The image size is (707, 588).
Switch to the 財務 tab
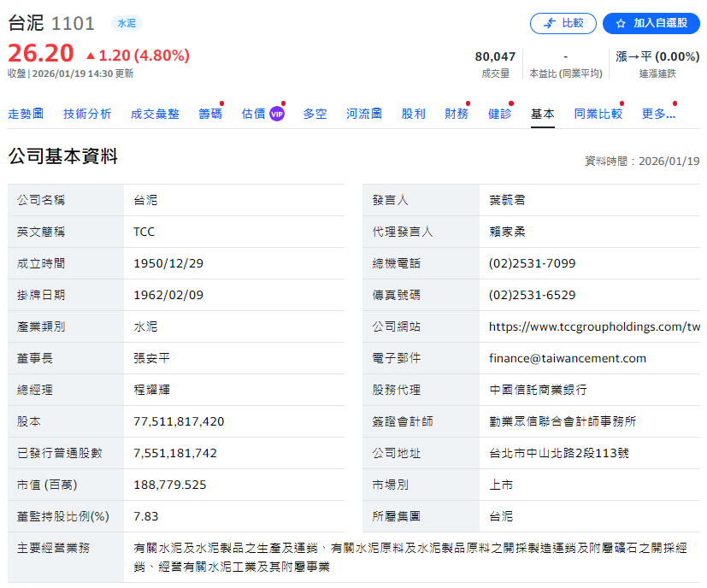point(457,112)
